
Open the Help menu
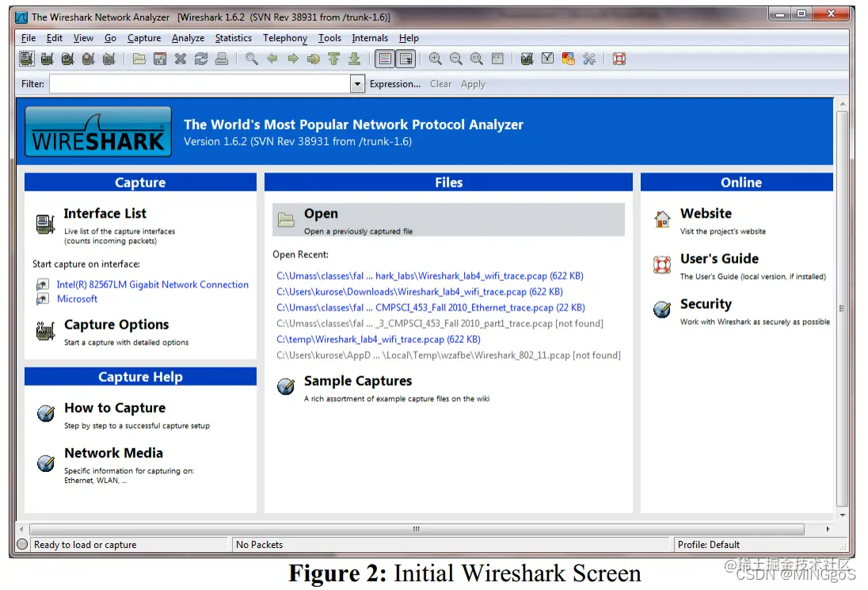coord(409,38)
